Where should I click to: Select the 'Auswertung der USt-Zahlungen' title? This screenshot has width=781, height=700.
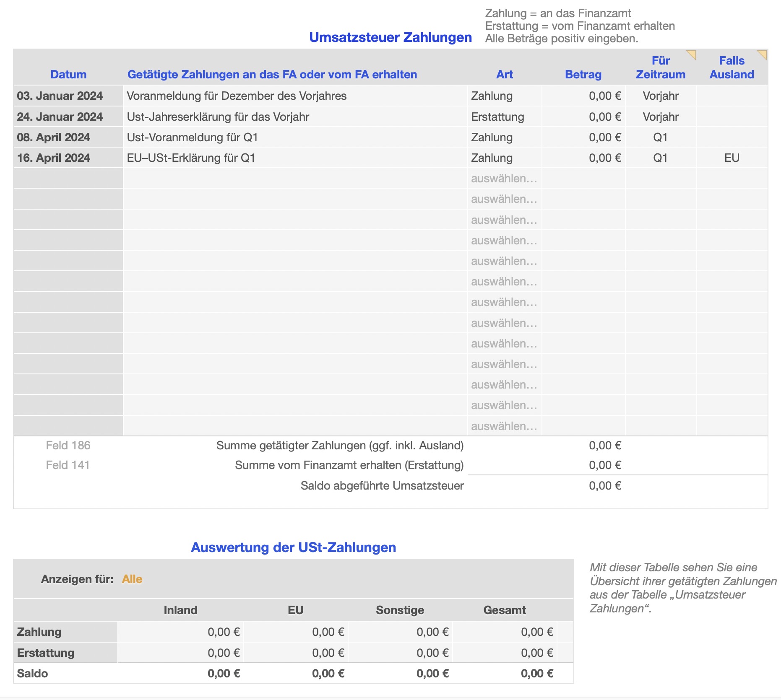tap(293, 547)
